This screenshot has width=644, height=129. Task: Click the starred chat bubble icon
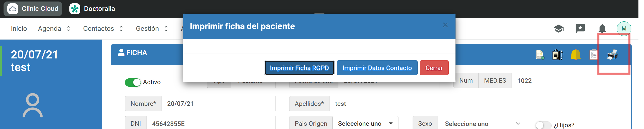(x=580, y=28)
